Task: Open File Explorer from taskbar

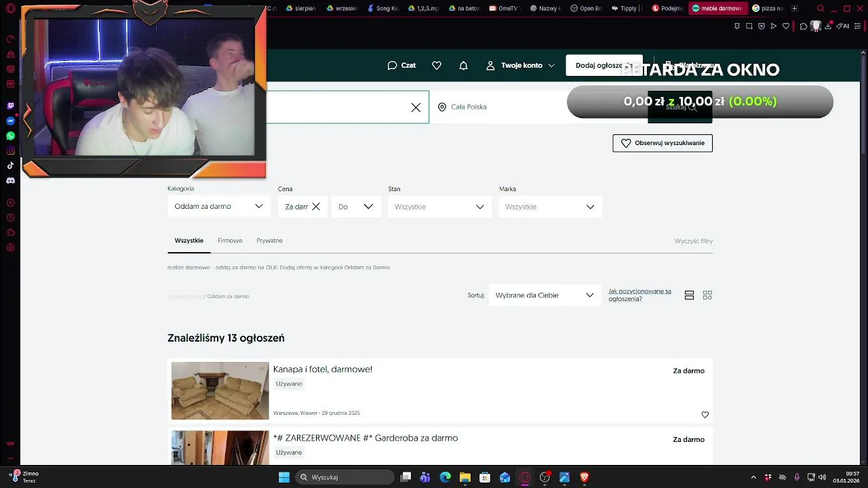Action: pyautogui.click(x=465, y=477)
